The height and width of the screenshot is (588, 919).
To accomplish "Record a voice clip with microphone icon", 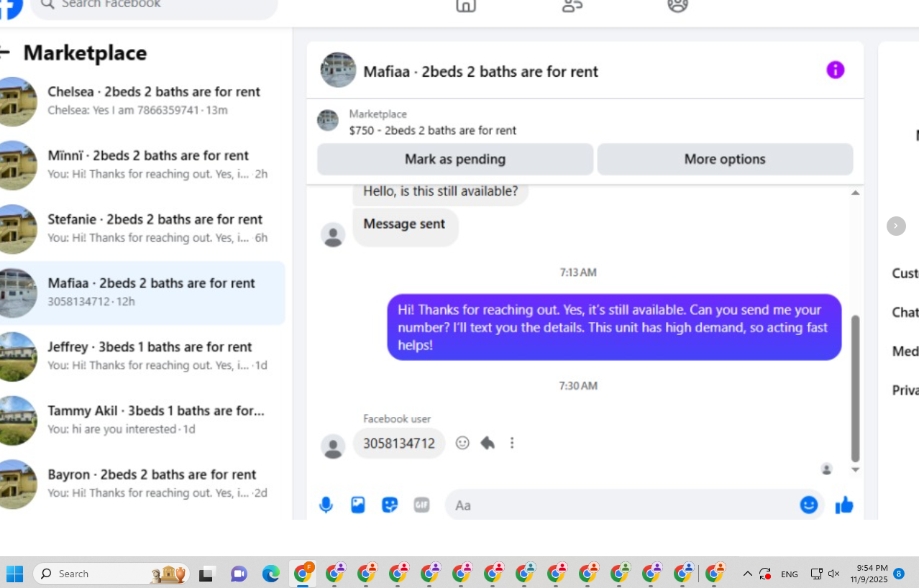I will [326, 505].
